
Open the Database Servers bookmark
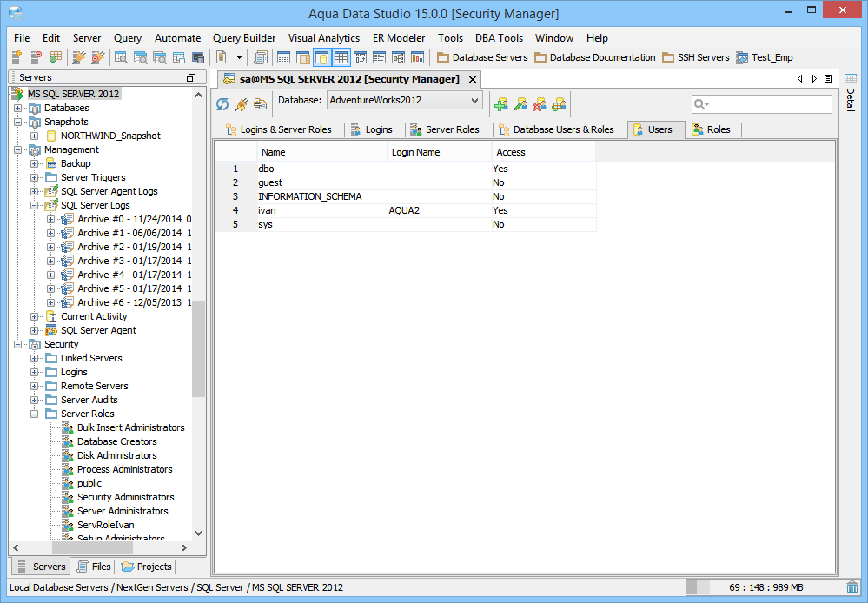coord(483,57)
